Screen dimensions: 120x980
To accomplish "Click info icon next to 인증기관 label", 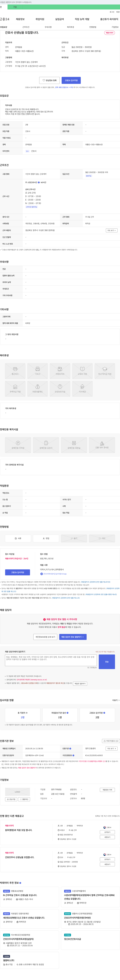I will pos(70,748).
